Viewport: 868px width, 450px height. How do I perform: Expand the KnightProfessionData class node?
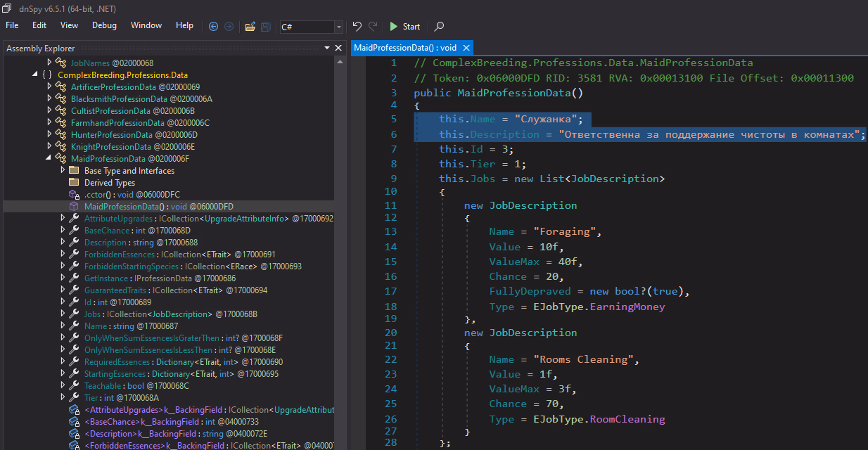click(x=49, y=146)
